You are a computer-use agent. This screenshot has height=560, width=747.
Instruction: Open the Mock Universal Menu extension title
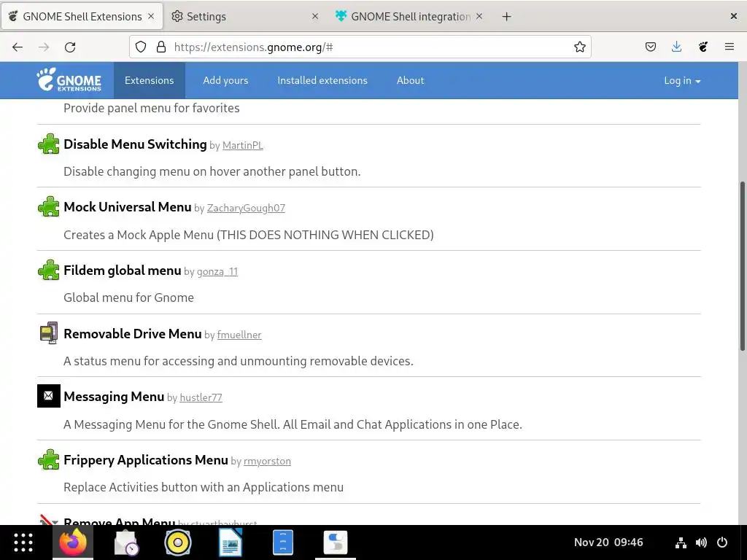(127, 206)
